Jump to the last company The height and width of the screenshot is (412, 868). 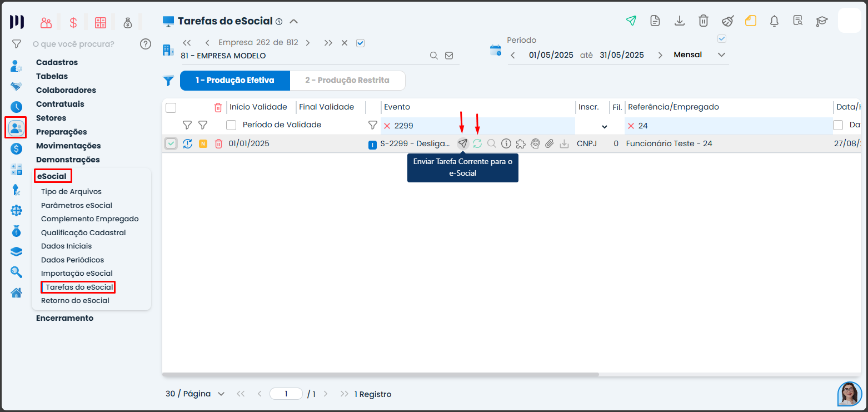coord(328,43)
